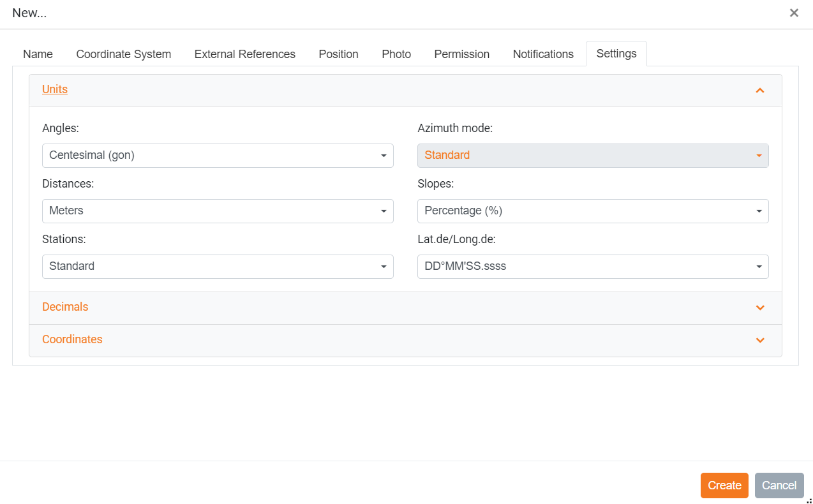Viewport: 813px width, 504px height.
Task: Expand Decimals section using its chevron icon
Action: point(759,308)
